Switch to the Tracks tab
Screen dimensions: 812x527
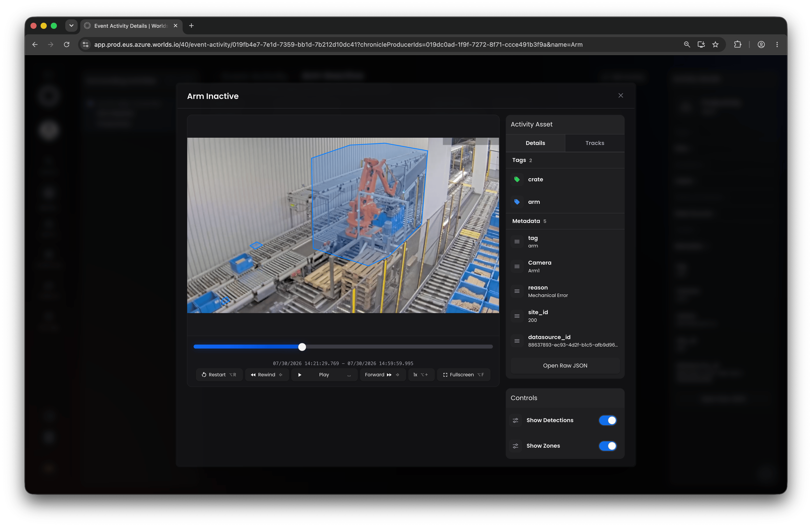pos(595,143)
